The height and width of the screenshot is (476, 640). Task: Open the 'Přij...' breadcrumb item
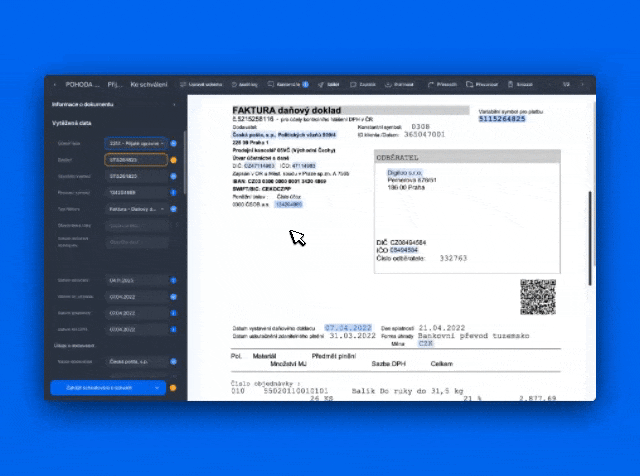point(115,85)
